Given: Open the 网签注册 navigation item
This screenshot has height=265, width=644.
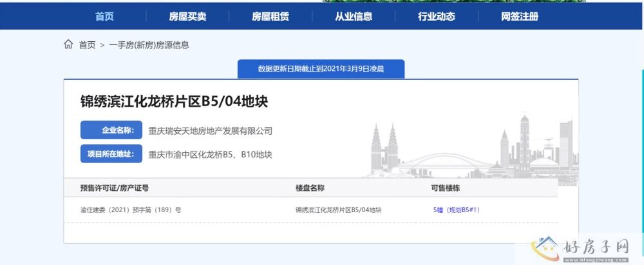Looking at the screenshot, I should coord(520,17).
